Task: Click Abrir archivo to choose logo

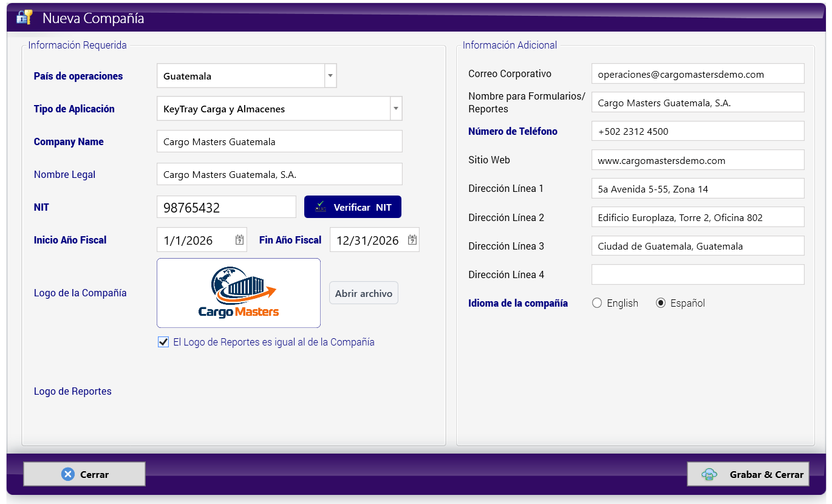Action: 364,293
